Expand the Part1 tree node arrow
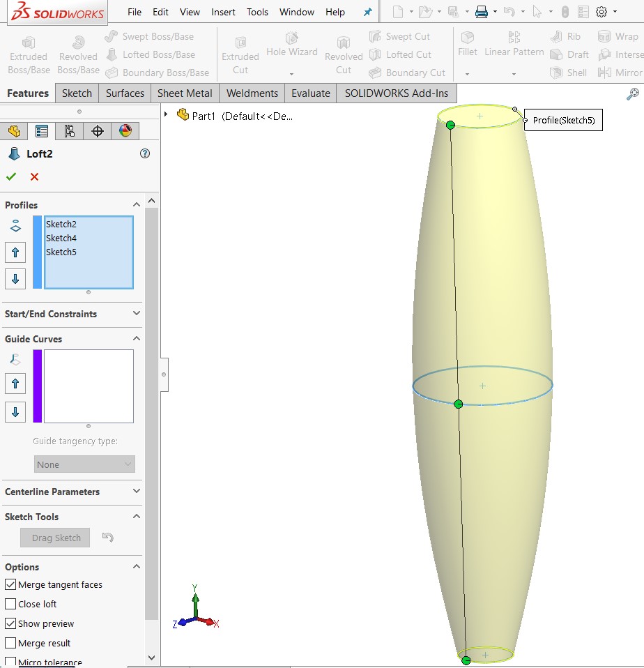 166,114
